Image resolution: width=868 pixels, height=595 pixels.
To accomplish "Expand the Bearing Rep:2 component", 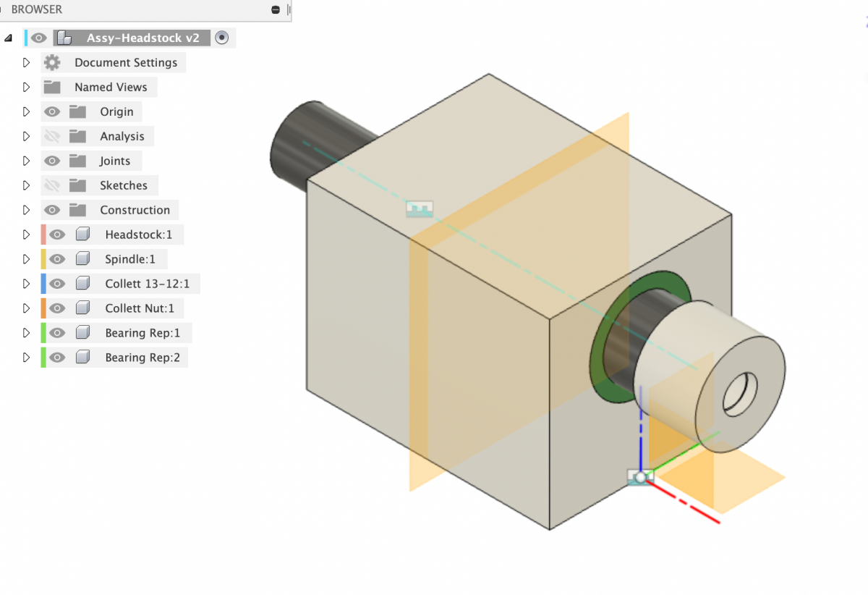I will click(26, 358).
